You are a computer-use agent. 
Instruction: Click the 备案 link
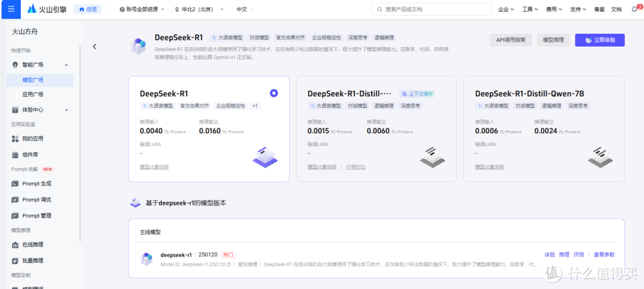tap(599, 10)
